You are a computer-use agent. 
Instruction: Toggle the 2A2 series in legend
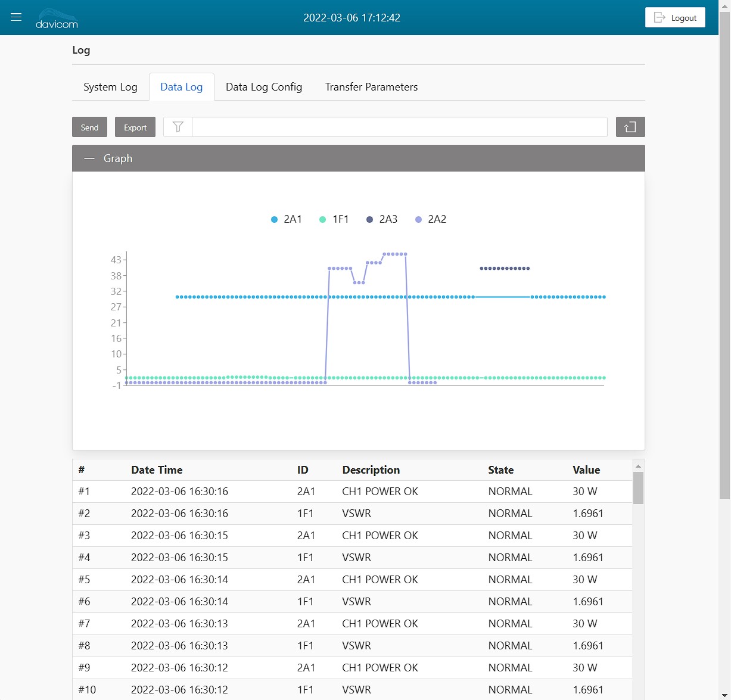click(431, 219)
